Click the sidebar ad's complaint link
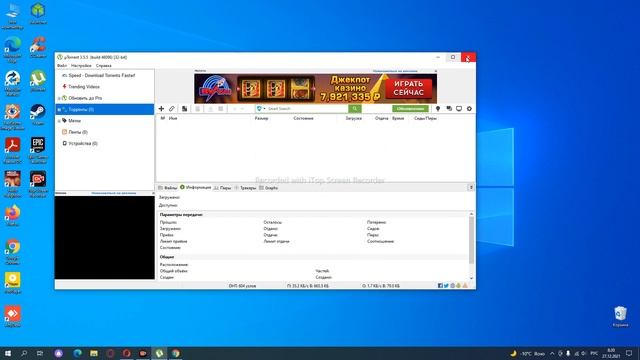The width and height of the screenshot is (640, 360). (x=114, y=193)
